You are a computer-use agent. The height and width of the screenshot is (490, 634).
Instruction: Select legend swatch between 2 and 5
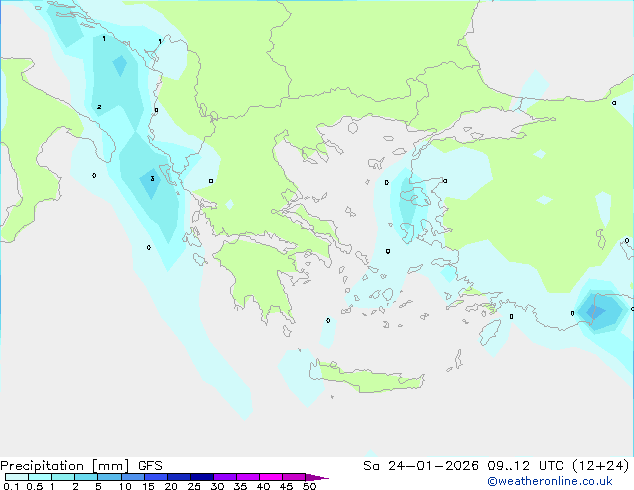pyautogui.click(x=86, y=477)
